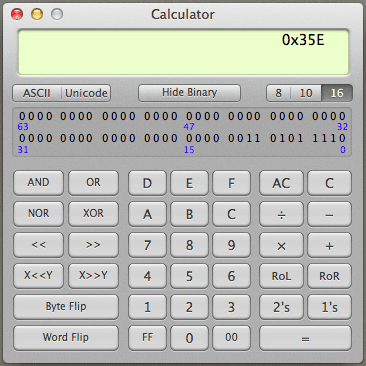Click the NOR operator button
The height and width of the screenshot is (366, 366).
tap(38, 214)
